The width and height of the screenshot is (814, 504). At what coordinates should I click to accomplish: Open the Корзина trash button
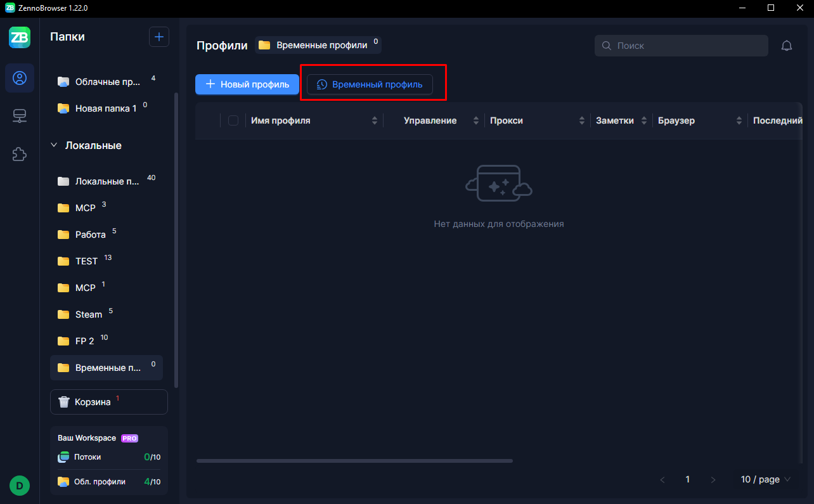[x=109, y=402]
